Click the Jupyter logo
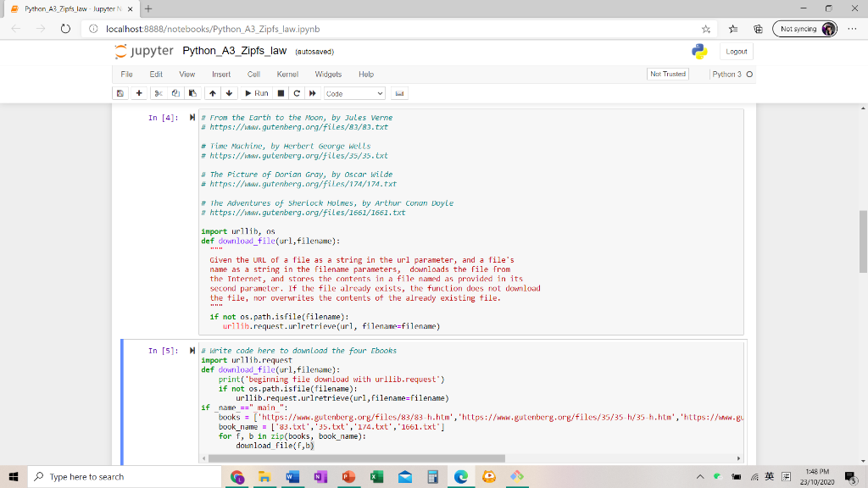This screenshot has height=488, width=868. click(x=144, y=51)
